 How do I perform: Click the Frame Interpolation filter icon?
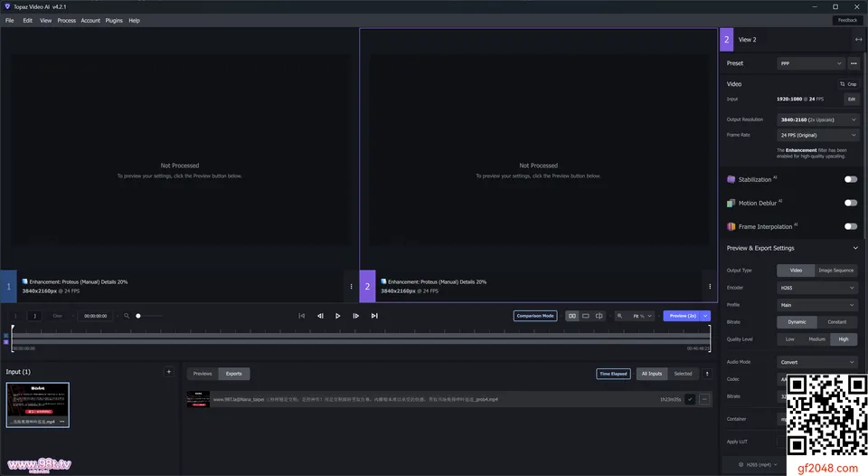pos(731,226)
